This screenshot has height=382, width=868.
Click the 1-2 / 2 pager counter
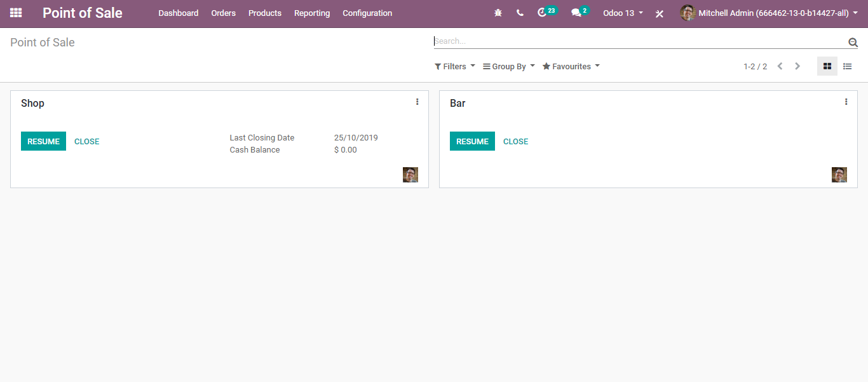(x=755, y=66)
